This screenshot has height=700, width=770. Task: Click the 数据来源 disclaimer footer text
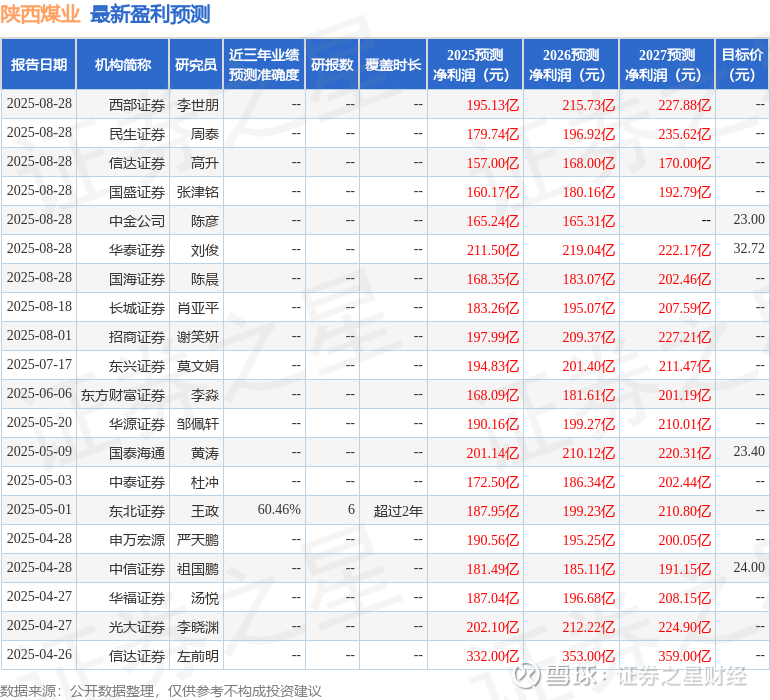(161, 691)
